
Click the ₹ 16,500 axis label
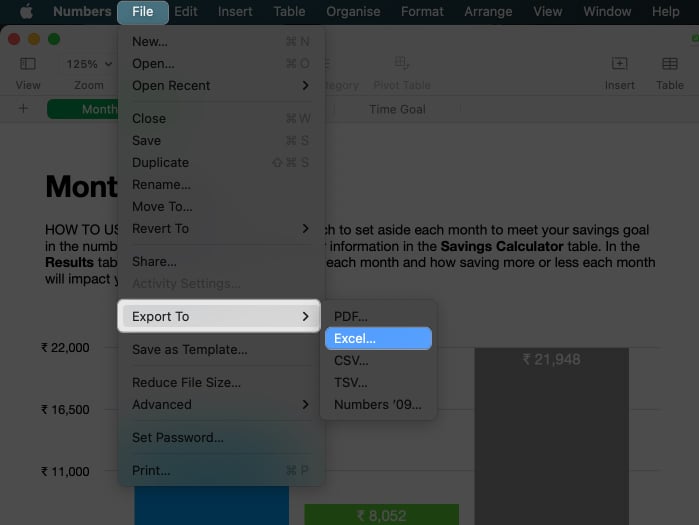[65, 410]
